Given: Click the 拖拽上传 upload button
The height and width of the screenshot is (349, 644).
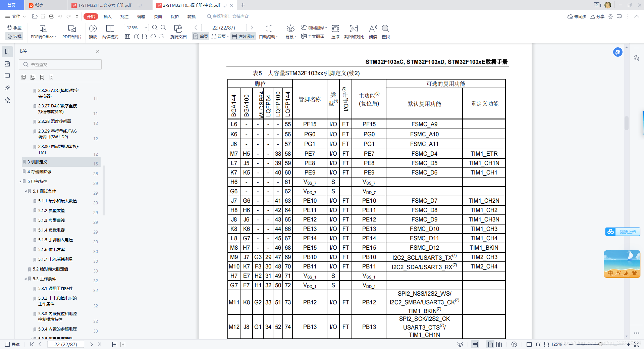Looking at the screenshot, I should [x=623, y=232].
